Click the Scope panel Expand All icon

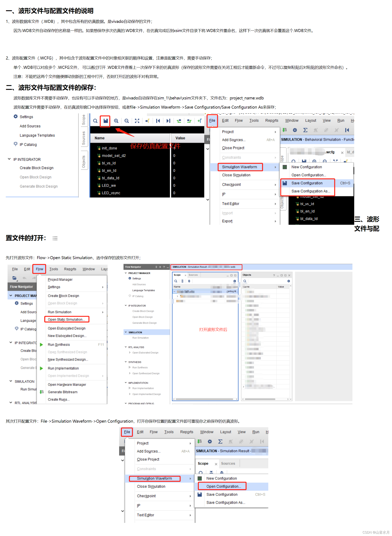tap(189, 281)
